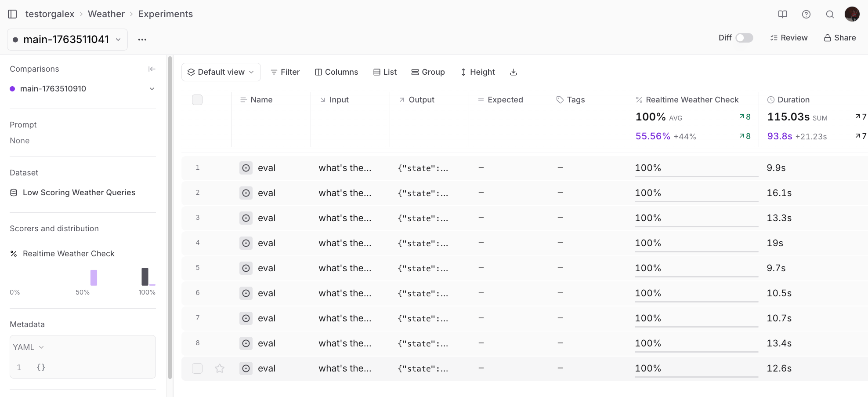The width and height of the screenshot is (868, 397).
Task: Click the 9.9s duration cell
Action: click(x=776, y=168)
